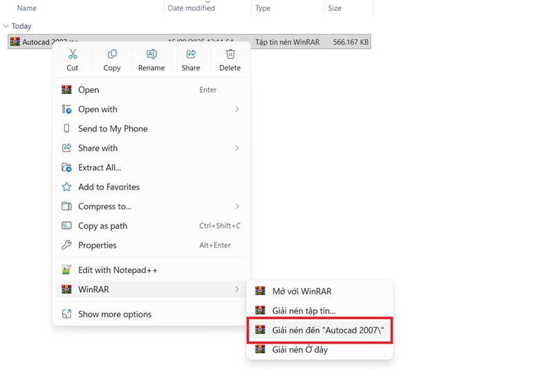Choose Giải nén tập tin... option
This screenshot has height=392, width=553.
click(x=303, y=310)
